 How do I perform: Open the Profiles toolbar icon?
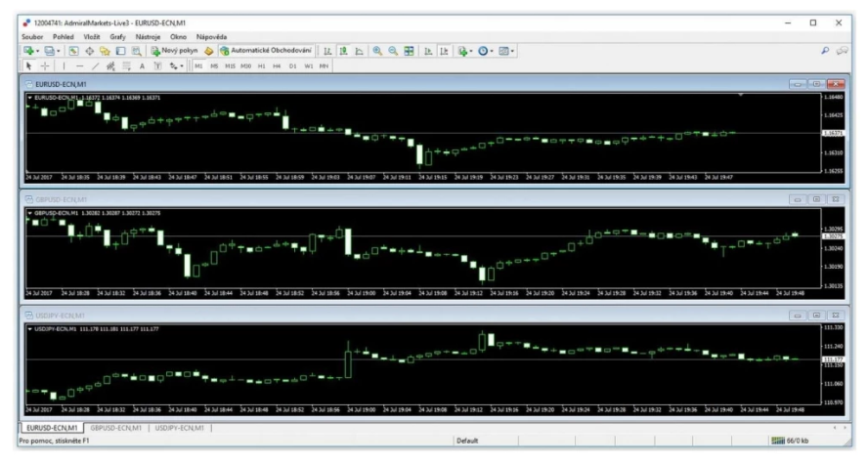tap(49, 51)
